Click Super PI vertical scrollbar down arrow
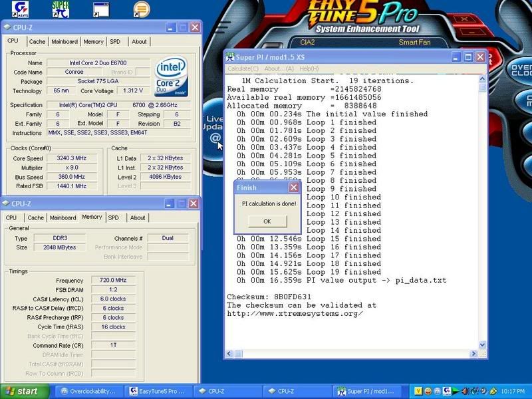Viewport: 532px width, 399px height. tap(482, 344)
